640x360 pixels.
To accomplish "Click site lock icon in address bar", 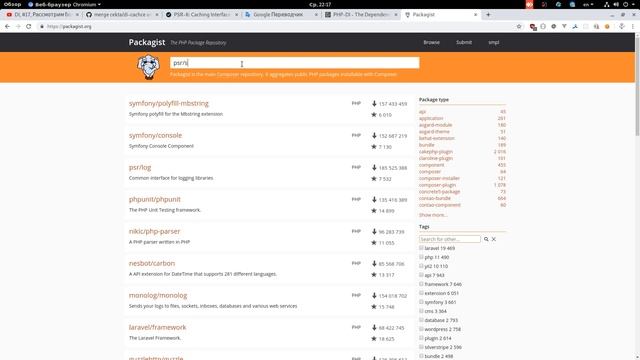I will tap(42, 27).
